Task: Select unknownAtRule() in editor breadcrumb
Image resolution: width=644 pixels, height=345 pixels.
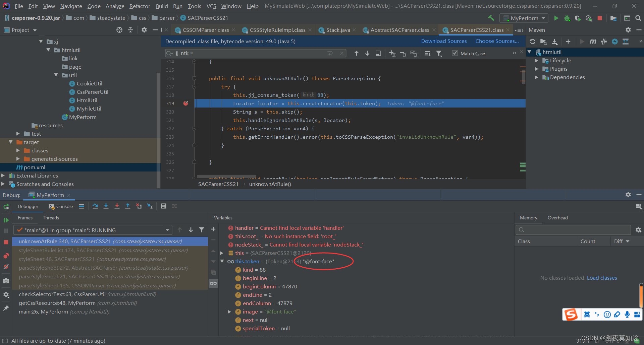Action: tap(270, 184)
